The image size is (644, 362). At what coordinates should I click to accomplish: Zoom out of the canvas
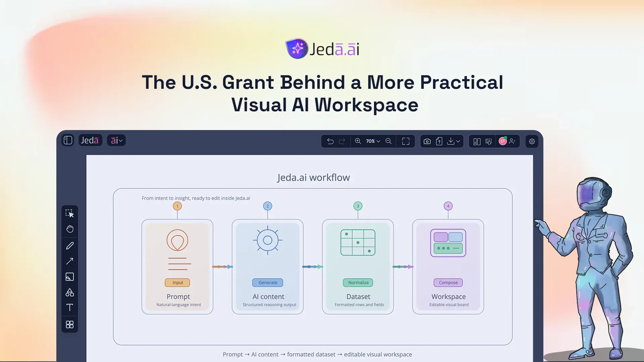(x=388, y=141)
